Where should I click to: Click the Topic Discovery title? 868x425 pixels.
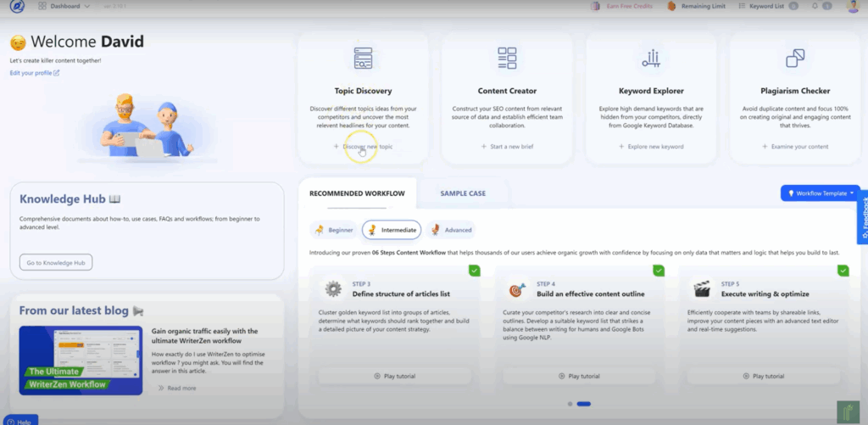pyautogui.click(x=363, y=91)
